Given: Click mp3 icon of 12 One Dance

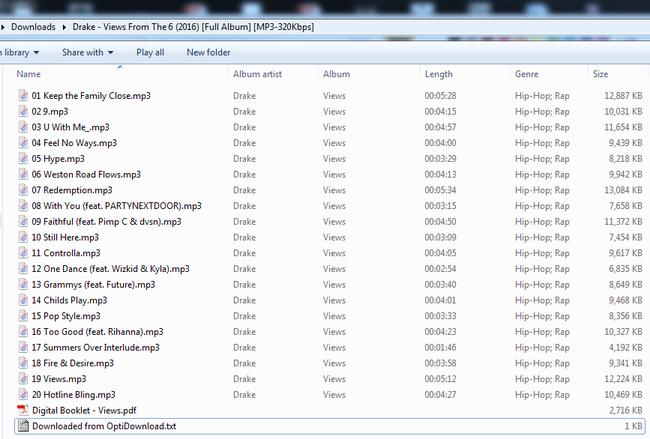Looking at the screenshot, I should coord(23,269).
